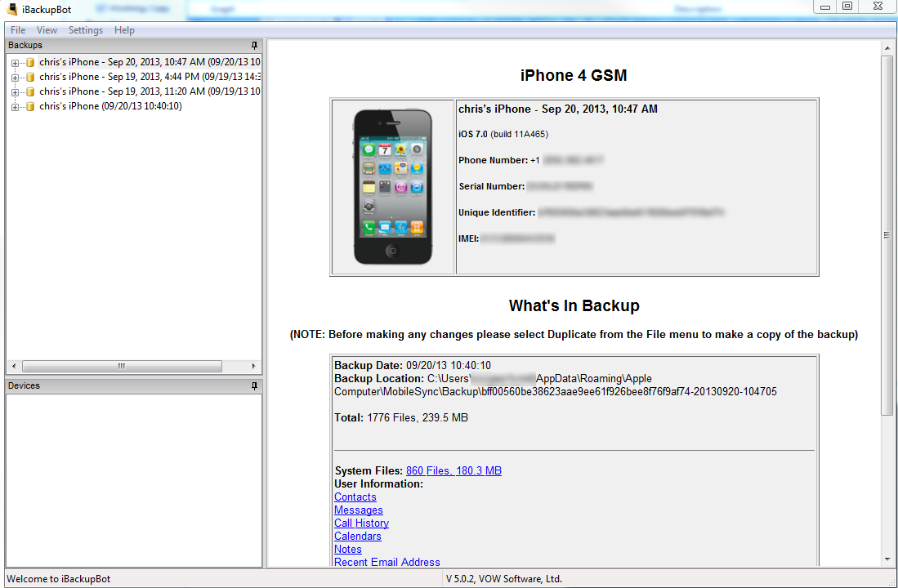Click the Backups panel header

coord(134,45)
